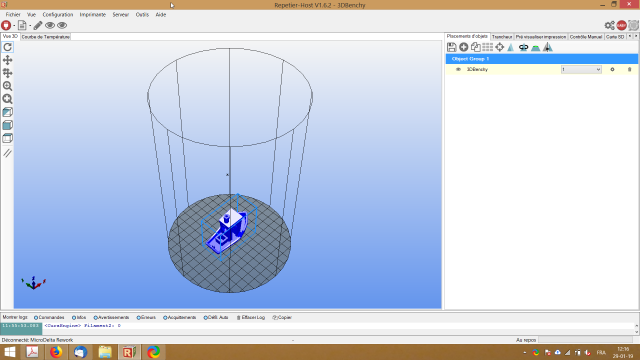Open the Load file dropdown arrow
Screen dimensions: 640x360
[x=30, y=26]
